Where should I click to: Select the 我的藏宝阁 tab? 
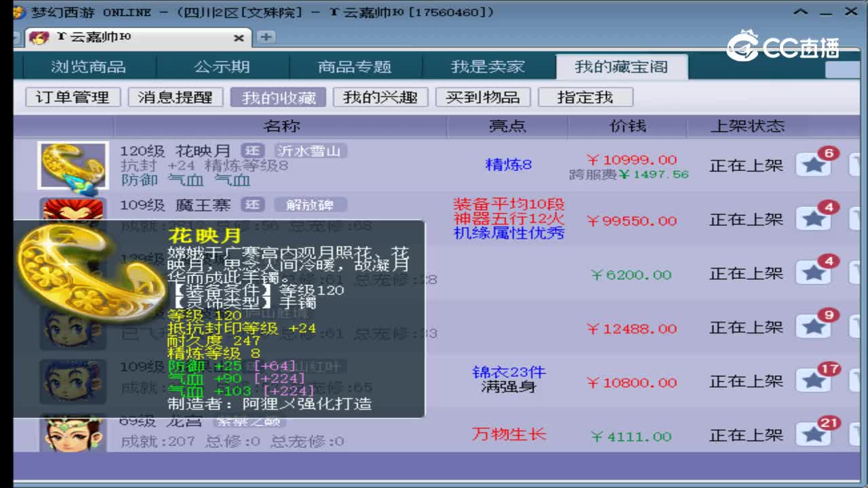pos(621,67)
